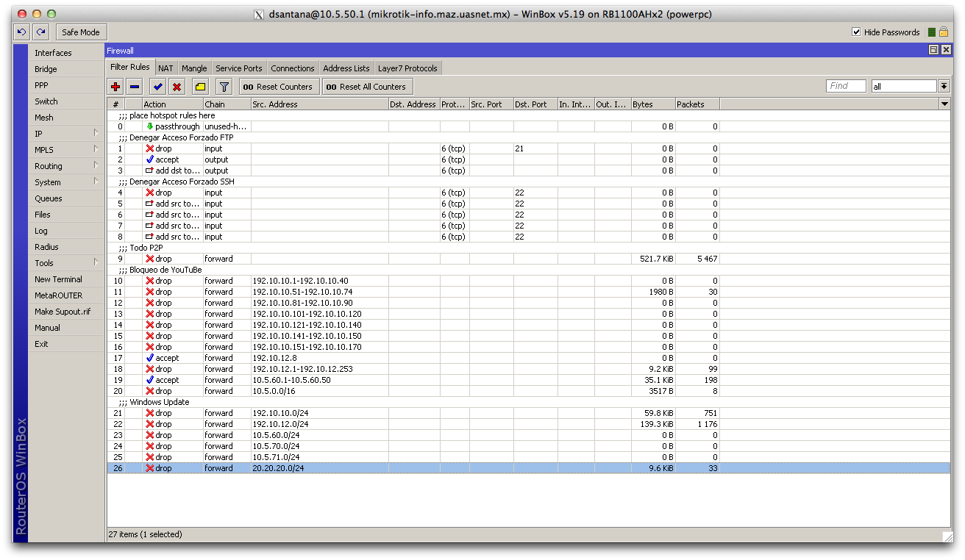Sort by the Src. Address column header
The height and width of the screenshot is (560, 965).
[x=320, y=104]
